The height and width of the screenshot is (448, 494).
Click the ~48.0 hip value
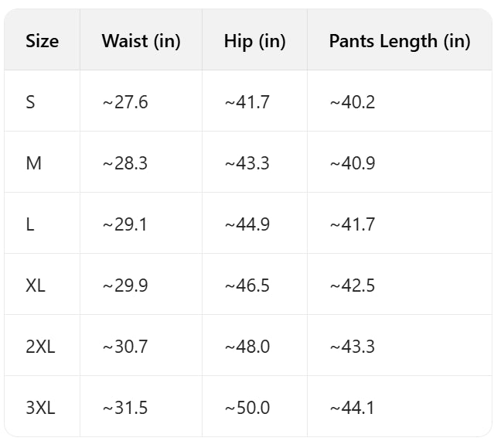247,347
